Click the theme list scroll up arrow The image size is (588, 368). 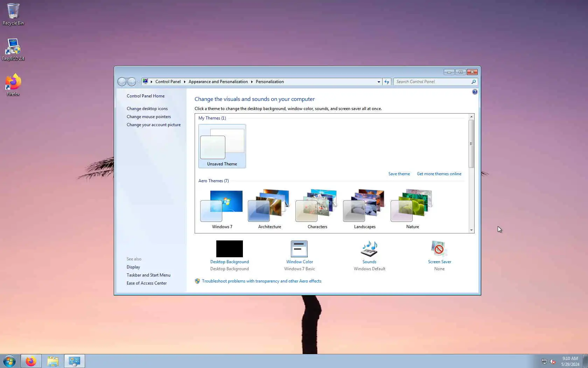click(x=471, y=117)
